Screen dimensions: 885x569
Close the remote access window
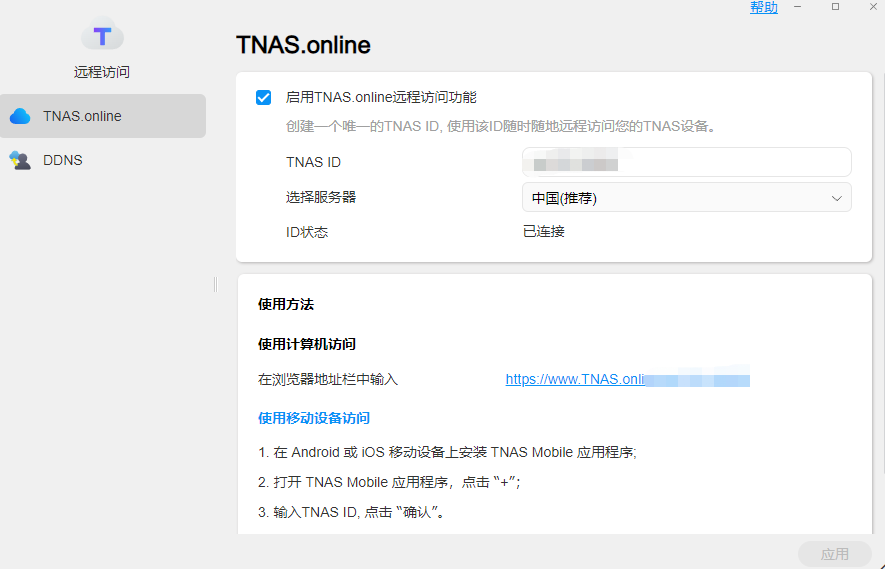[873, 7]
